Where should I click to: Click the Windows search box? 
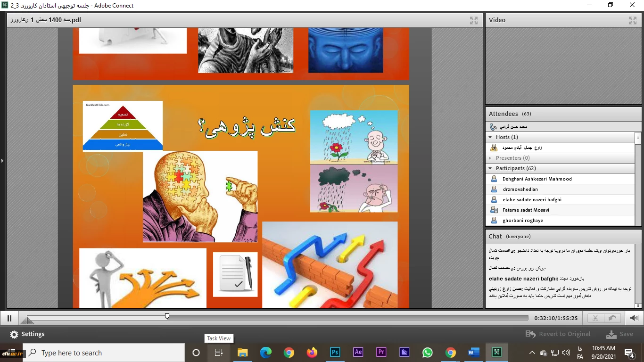[x=104, y=353]
